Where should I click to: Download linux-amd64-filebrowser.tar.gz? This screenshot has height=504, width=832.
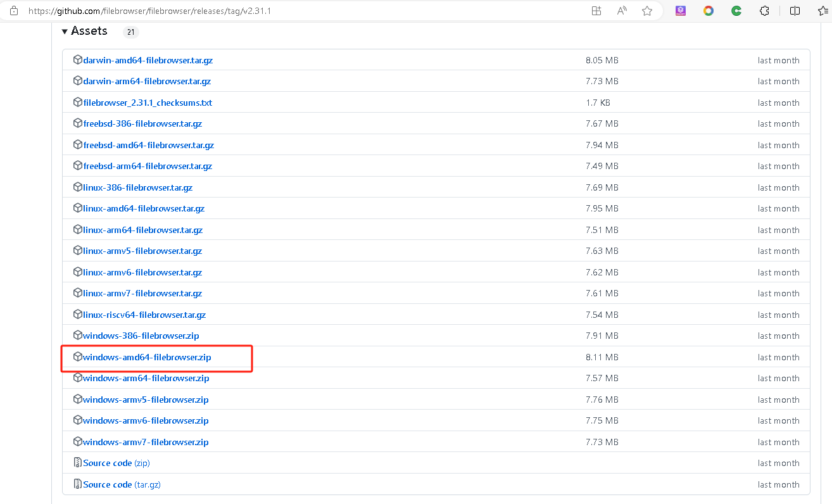pyautogui.click(x=144, y=208)
